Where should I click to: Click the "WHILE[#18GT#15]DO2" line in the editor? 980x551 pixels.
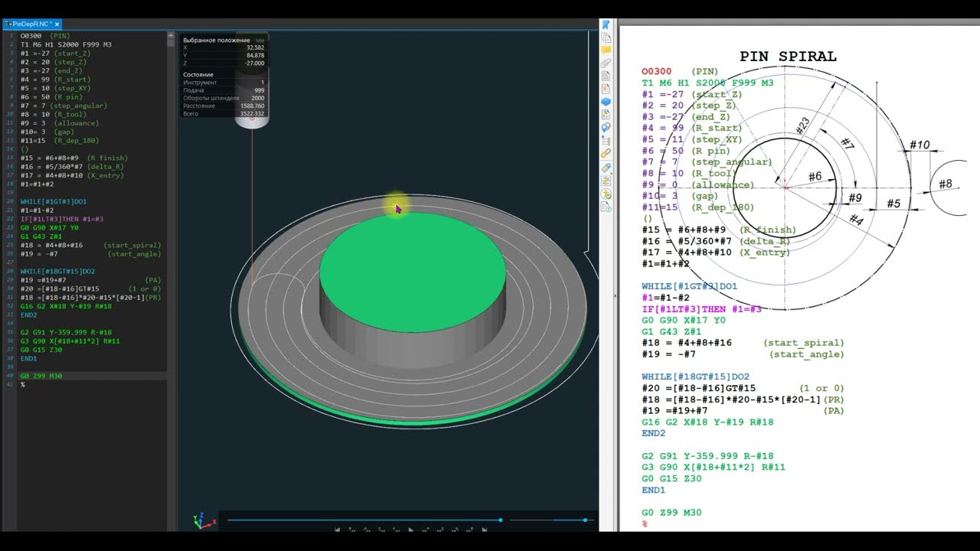coord(57,271)
